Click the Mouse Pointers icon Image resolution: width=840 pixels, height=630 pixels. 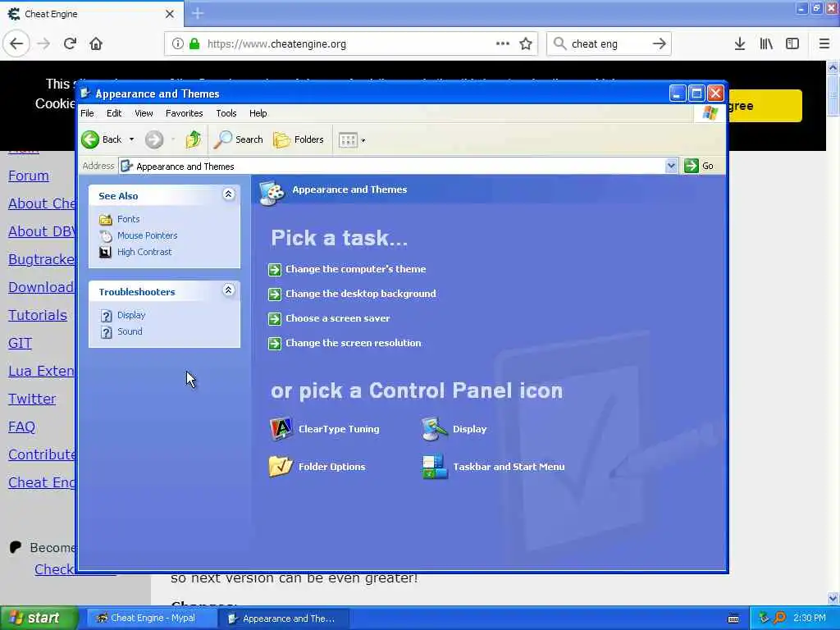coord(106,235)
